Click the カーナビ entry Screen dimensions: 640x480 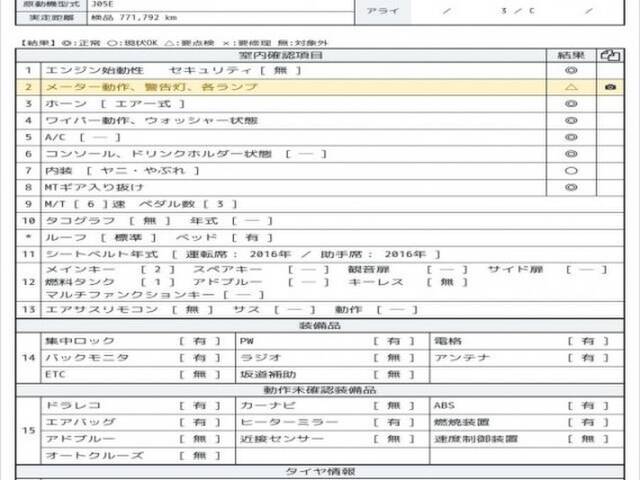pyautogui.click(x=333, y=406)
